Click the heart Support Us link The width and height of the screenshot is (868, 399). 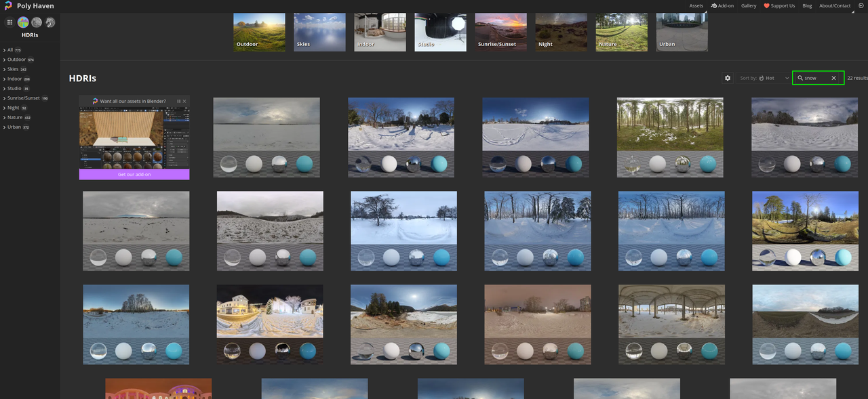[779, 5]
